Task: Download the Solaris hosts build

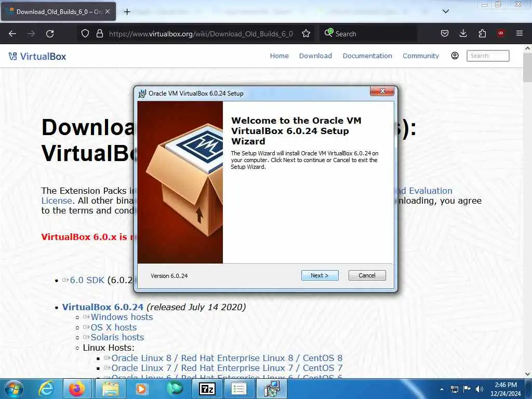Action: pyautogui.click(x=117, y=337)
